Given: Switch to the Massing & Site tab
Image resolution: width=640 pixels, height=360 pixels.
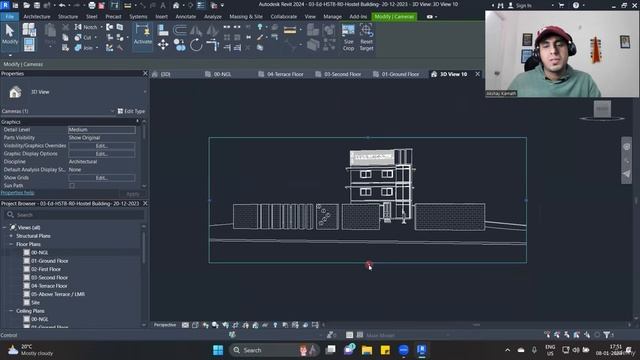Looking at the screenshot, I should (246, 17).
